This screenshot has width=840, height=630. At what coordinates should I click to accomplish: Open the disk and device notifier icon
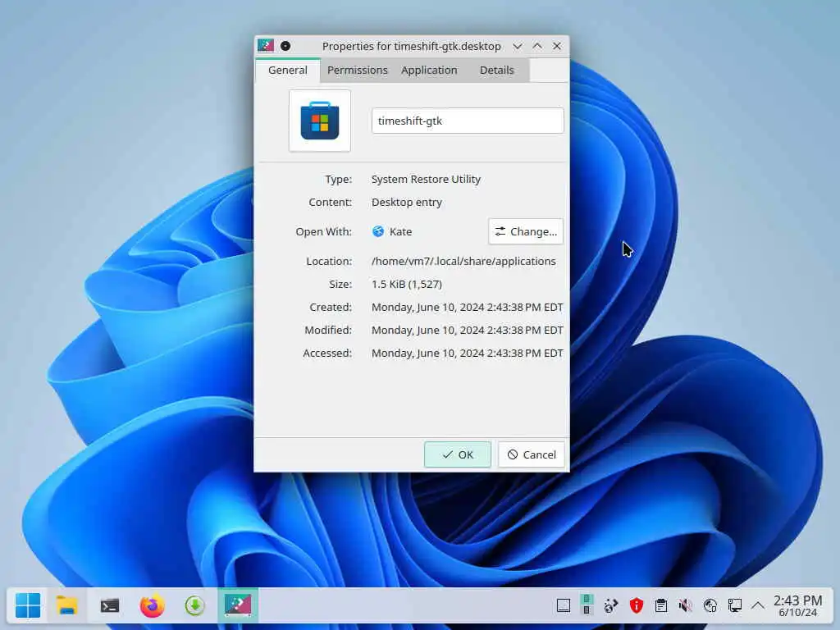[710, 606]
